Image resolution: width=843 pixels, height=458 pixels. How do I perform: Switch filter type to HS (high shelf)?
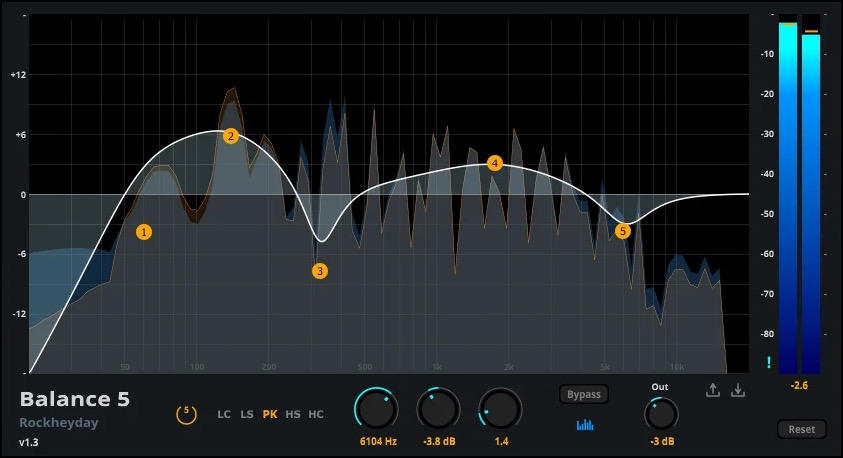[293, 414]
